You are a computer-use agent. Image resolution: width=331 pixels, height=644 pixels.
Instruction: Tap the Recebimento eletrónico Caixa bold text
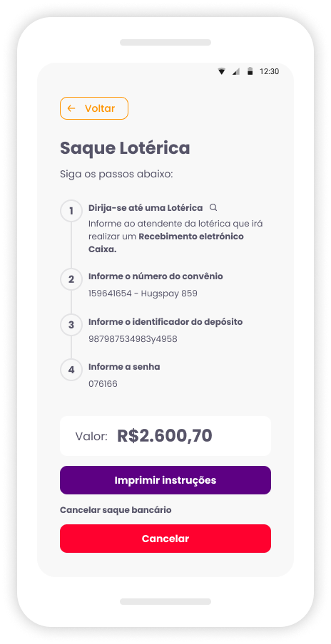click(x=166, y=243)
